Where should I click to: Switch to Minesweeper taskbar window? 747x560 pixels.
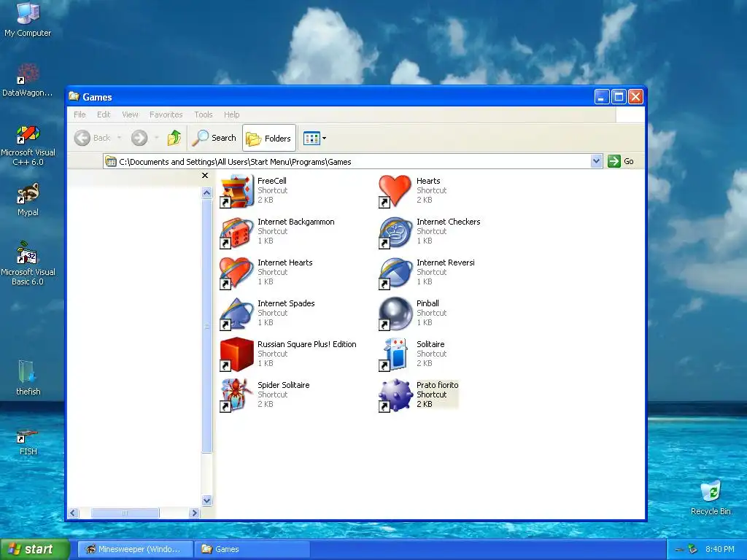click(135, 550)
